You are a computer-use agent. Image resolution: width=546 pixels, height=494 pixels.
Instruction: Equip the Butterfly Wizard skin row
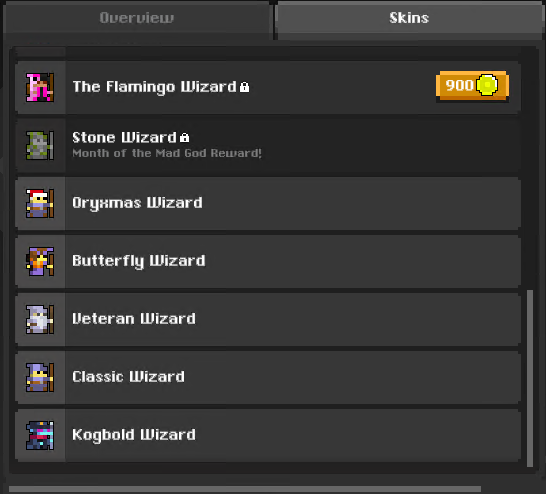(268, 261)
